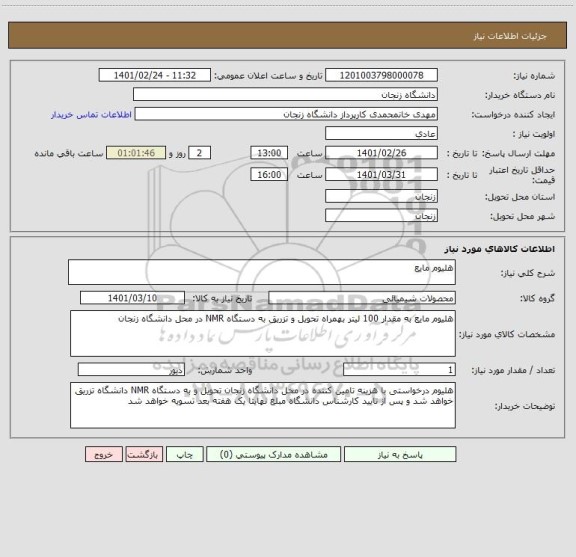Image resolution: width=576 pixels, height=557 pixels.
Task: Click need date field 1401/03/10
Action: tap(132, 298)
